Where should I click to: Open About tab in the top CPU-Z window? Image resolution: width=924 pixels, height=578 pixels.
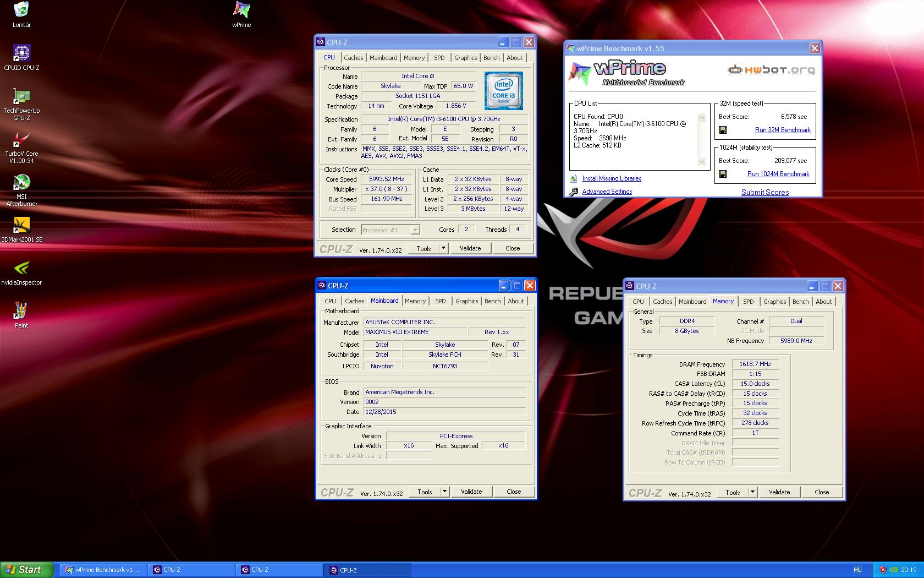point(515,58)
